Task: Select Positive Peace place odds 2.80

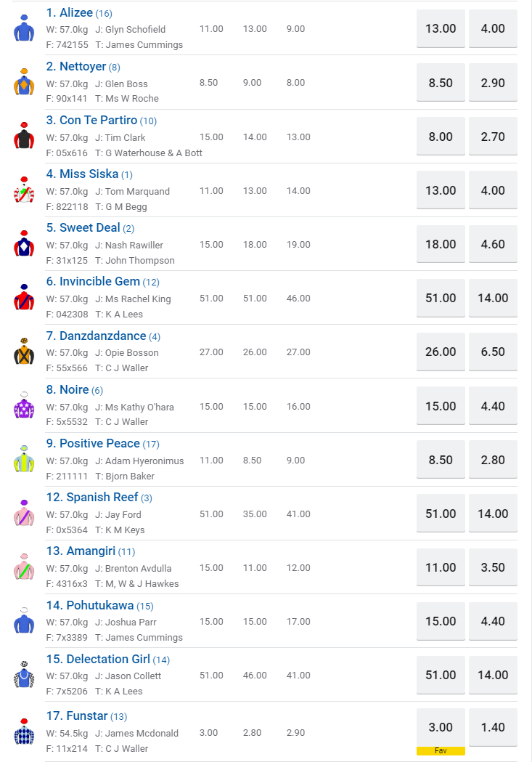Action: [493, 460]
